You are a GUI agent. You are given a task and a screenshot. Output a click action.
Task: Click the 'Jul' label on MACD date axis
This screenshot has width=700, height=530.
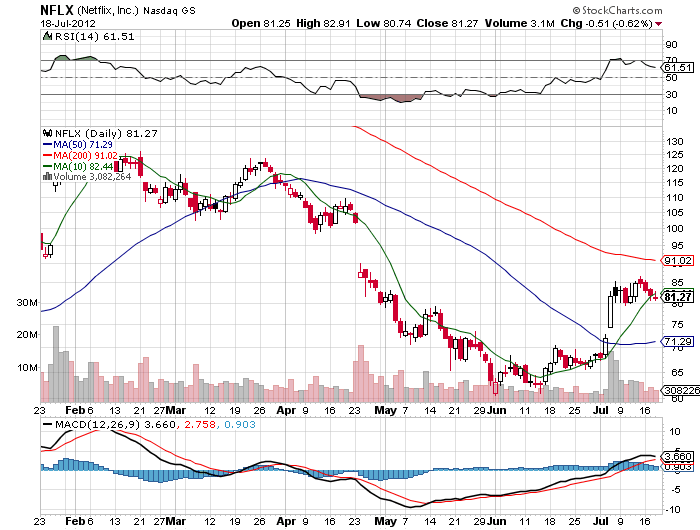(x=601, y=521)
